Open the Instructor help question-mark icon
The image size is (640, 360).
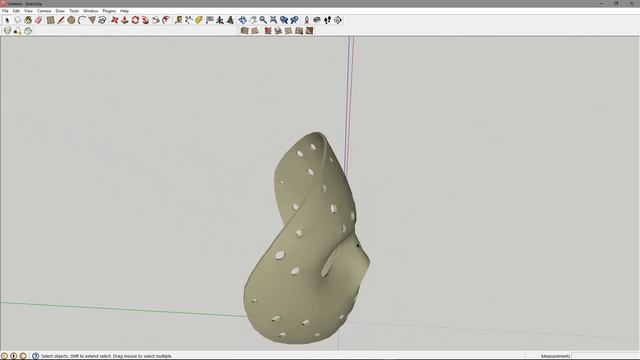36,356
